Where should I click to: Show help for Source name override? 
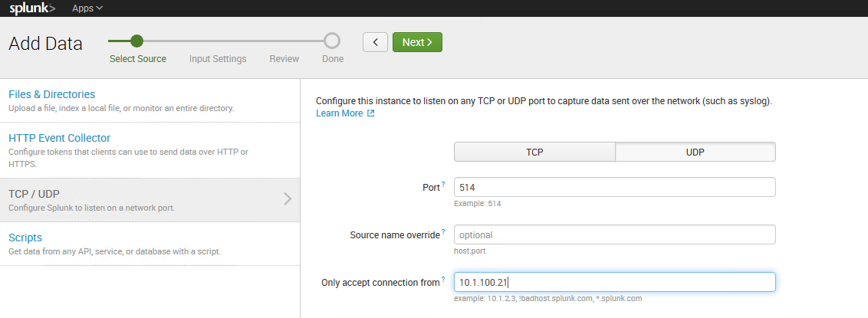[443, 232]
